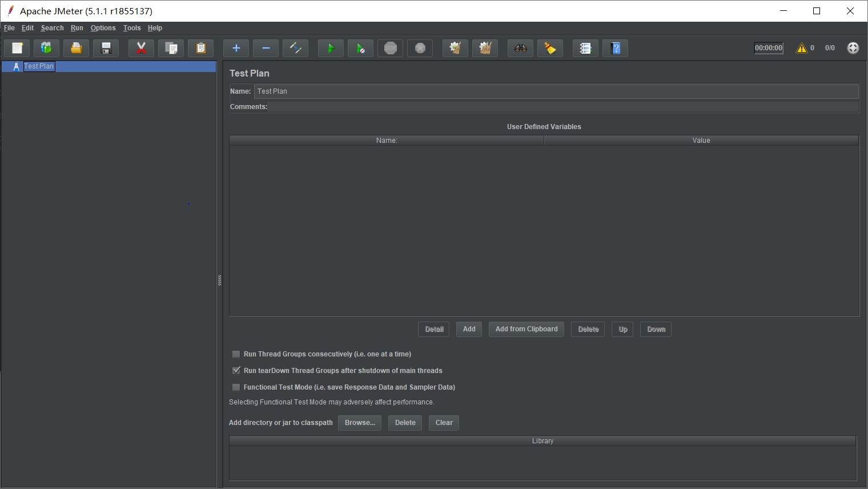The height and width of the screenshot is (489, 868).
Task: Click the New test plan icon
Action: (x=17, y=48)
